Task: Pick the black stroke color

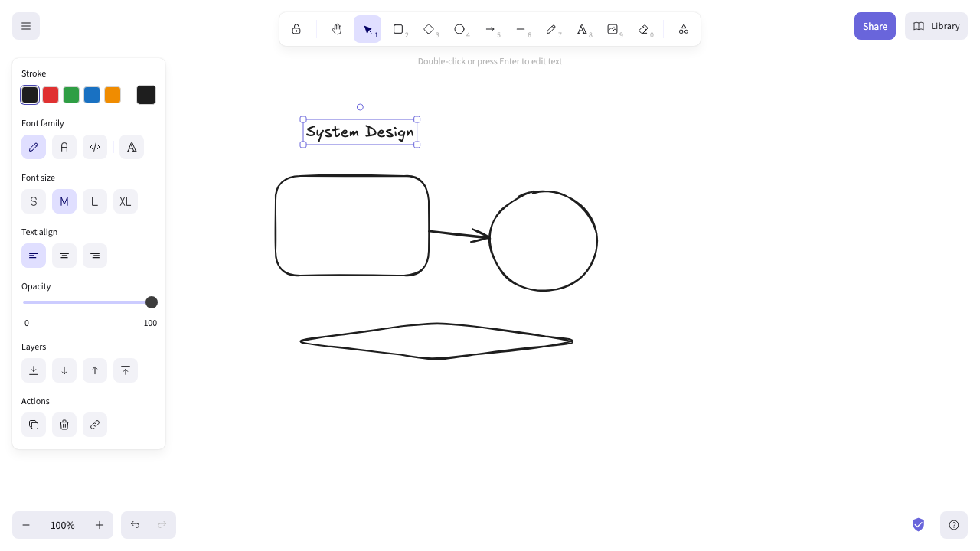Action: (x=30, y=95)
